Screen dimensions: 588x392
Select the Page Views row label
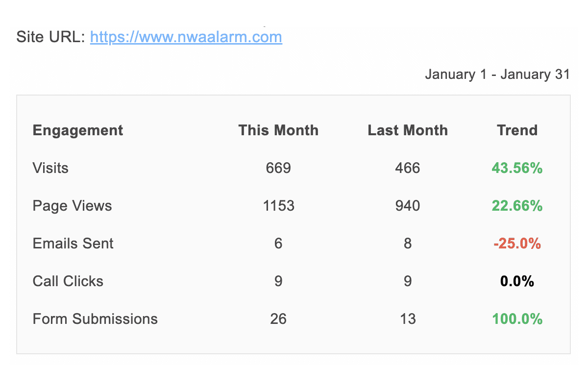point(72,206)
